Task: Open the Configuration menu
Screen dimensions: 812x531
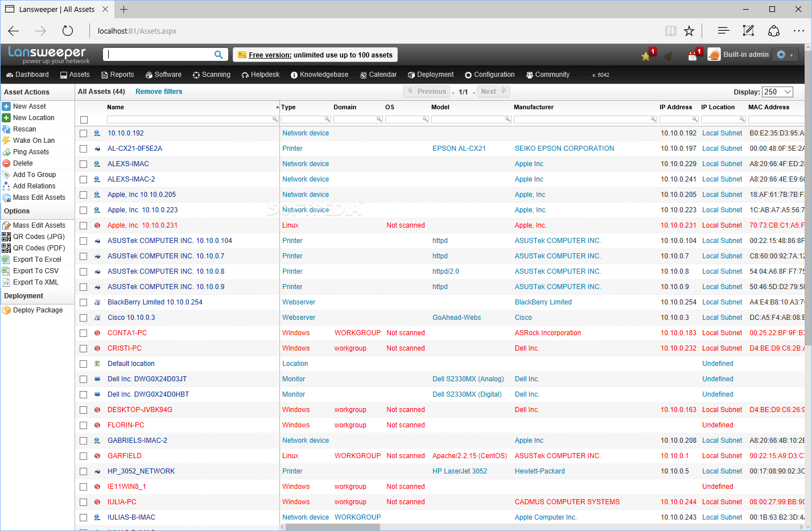Action: click(x=490, y=75)
